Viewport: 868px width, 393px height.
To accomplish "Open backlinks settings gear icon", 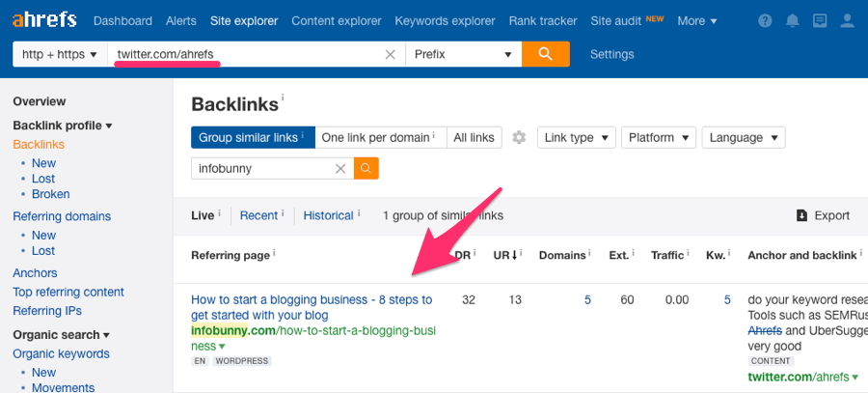I will tap(519, 137).
